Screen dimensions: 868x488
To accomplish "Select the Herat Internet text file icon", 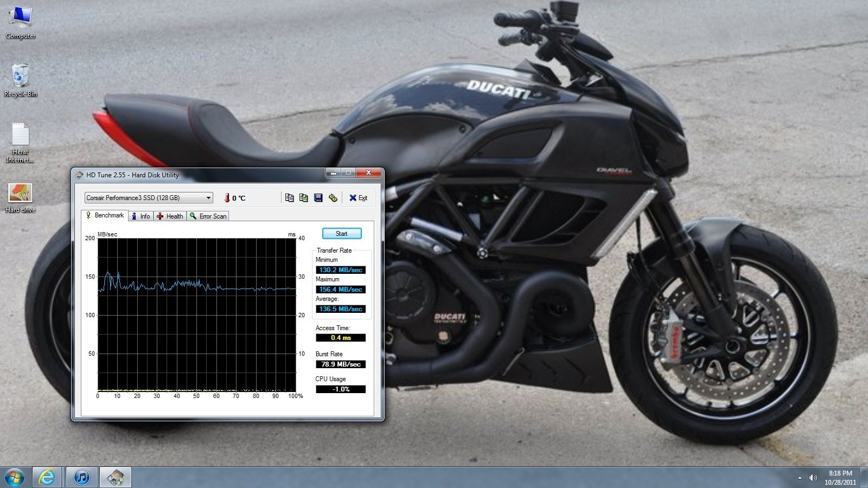I will tap(20, 143).
